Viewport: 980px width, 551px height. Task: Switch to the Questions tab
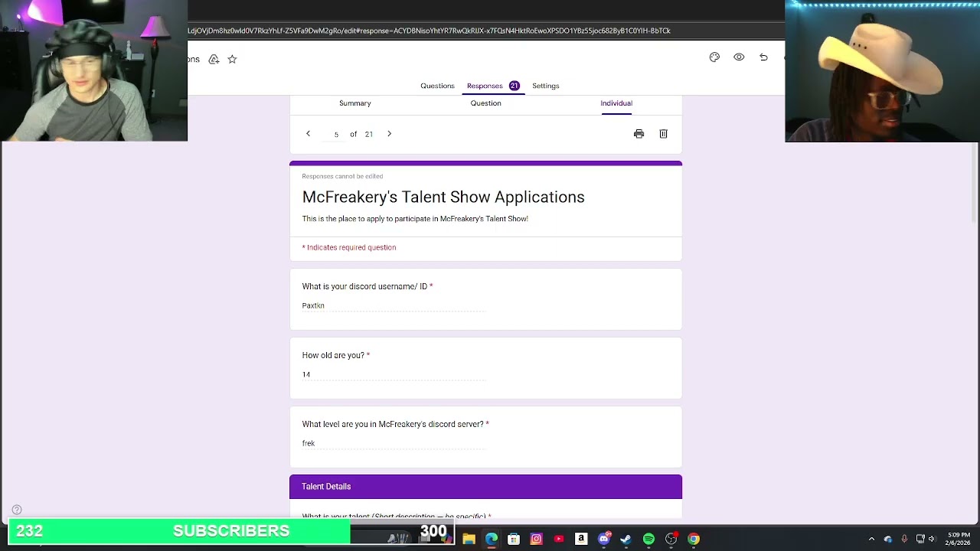437,86
